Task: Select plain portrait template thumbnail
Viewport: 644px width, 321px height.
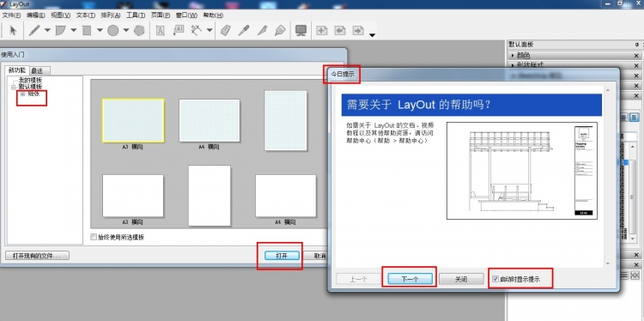Action: pyautogui.click(x=210, y=196)
